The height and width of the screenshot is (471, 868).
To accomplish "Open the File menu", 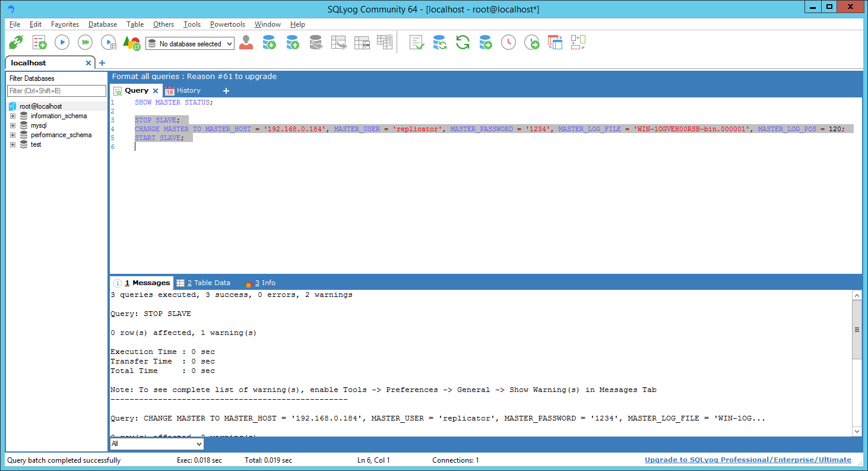I will 15,24.
